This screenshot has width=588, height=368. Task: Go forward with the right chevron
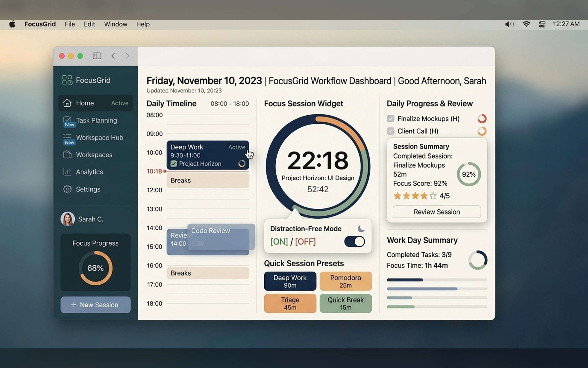click(127, 56)
